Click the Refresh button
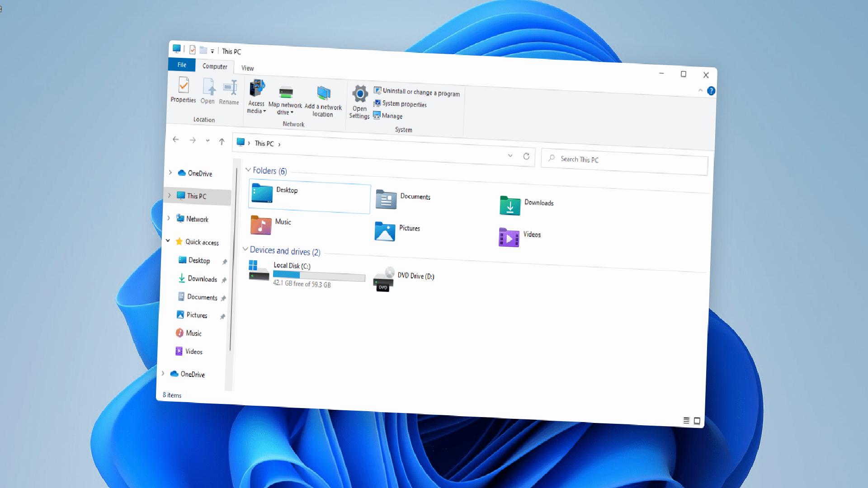Image resolution: width=868 pixels, height=488 pixels. click(x=526, y=156)
